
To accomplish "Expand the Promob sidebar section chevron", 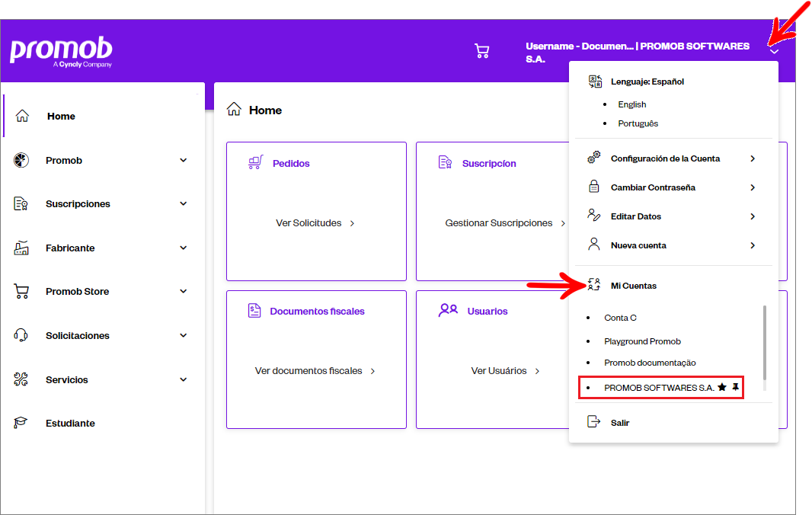I will 184,160.
